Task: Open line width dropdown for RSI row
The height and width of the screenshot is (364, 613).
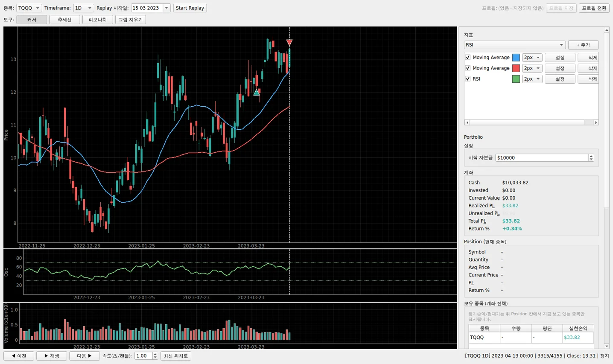Action: pos(532,79)
